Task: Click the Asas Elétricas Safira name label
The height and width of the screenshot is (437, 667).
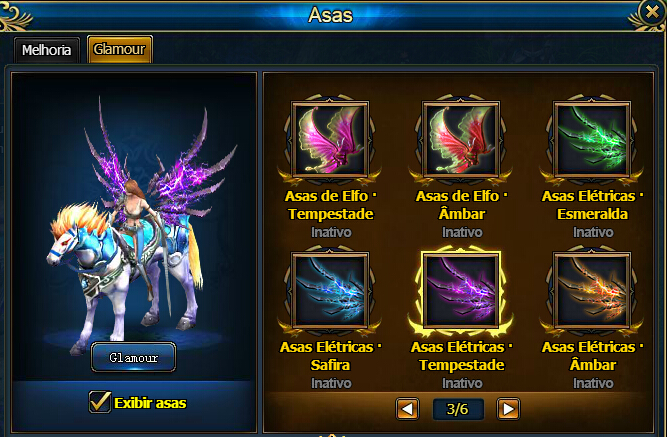Action: tap(331, 356)
